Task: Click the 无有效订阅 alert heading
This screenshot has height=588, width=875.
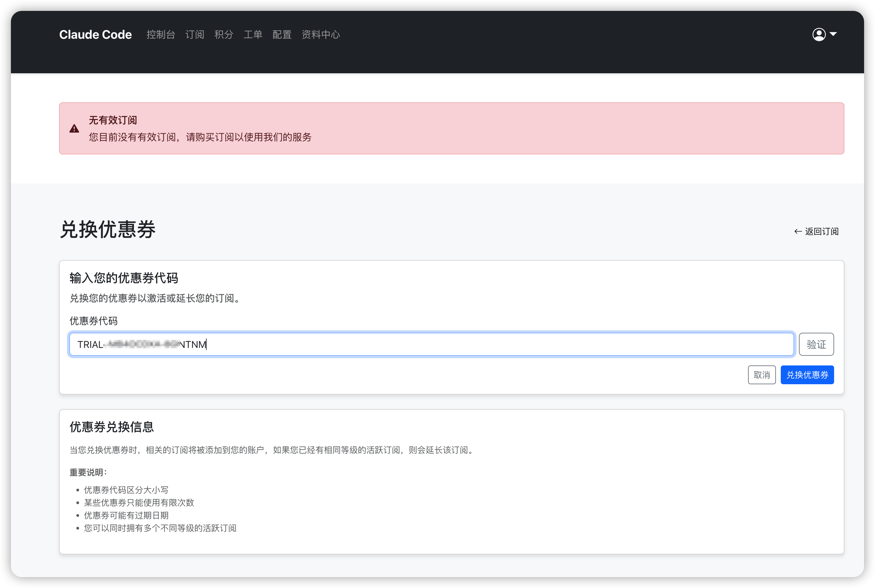Action: click(x=113, y=120)
